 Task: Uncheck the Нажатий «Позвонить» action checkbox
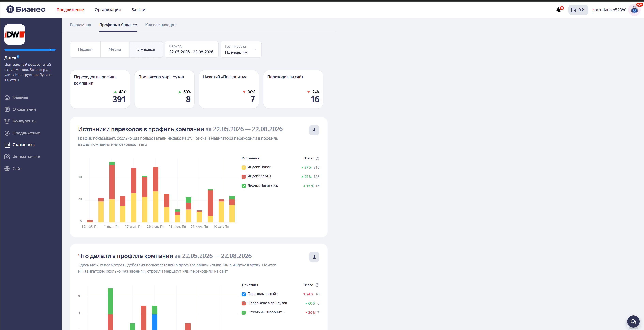[244, 312]
